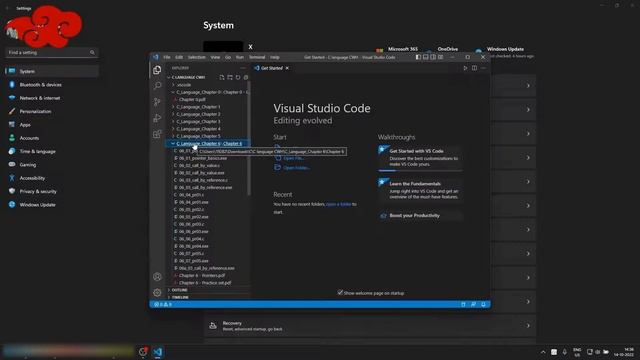640x360 pixels.
Task: Open the Selection menu
Action: [x=197, y=58]
